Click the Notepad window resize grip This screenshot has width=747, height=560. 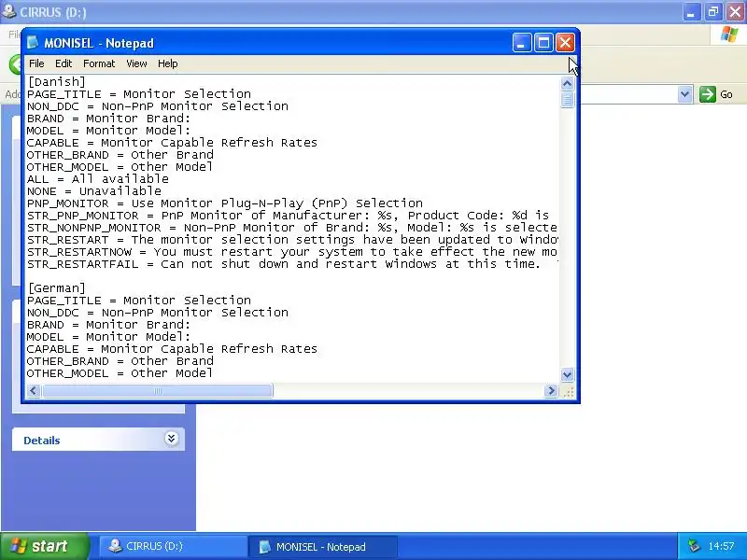(x=569, y=391)
